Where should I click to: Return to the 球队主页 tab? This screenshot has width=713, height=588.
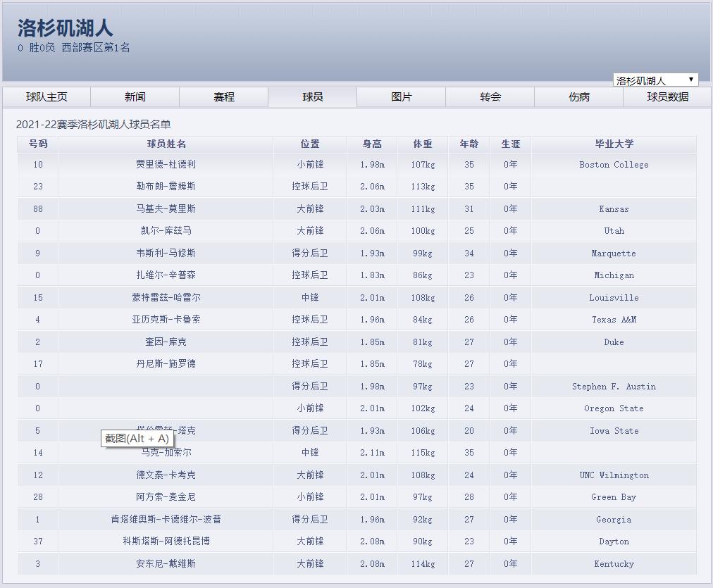click(x=46, y=96)
